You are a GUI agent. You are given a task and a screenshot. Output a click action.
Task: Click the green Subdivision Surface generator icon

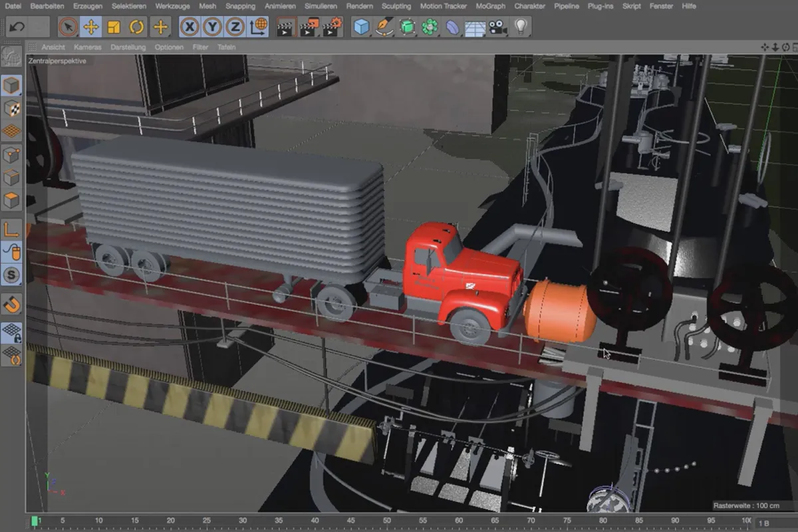407,27
